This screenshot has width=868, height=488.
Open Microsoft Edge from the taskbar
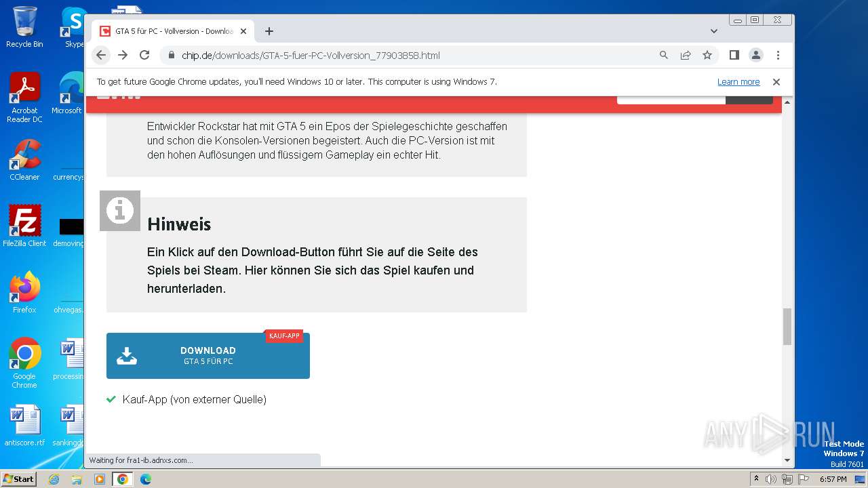click(145, 479)
